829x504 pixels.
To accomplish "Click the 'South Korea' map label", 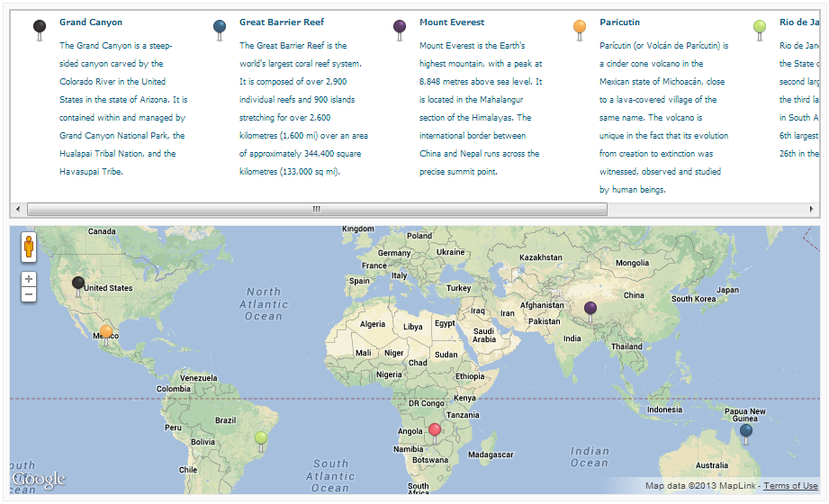I will point(694,299).
